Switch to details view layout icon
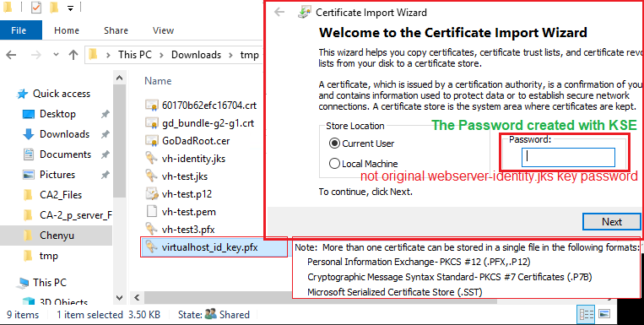This screenshot has height=325, width=644. pyautogui.click(x=586, y=314)
